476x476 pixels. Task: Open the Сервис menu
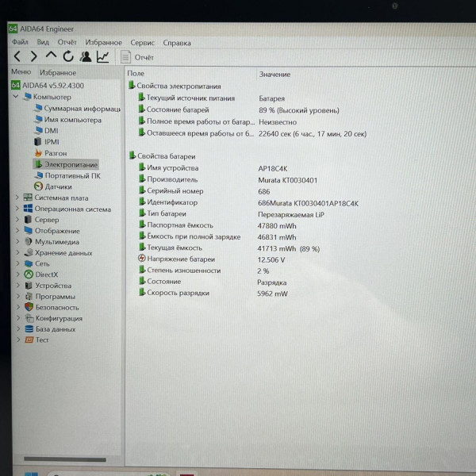pyautogui.click(x=142, y=43)
